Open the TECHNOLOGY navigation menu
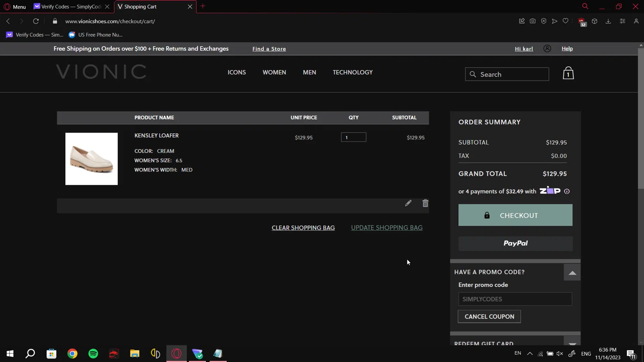 tap(352, 72)
